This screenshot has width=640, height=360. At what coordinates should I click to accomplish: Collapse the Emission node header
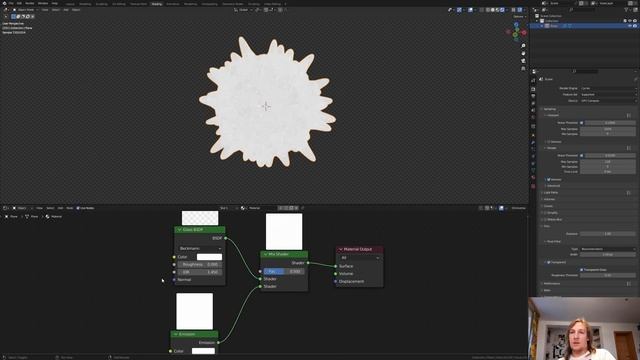tap(176, 334)
